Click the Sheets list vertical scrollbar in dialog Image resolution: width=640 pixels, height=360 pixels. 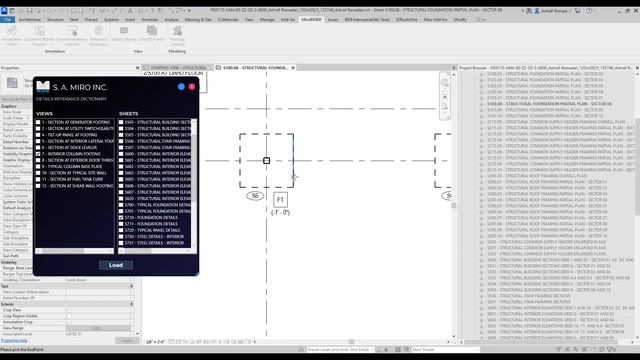pos(194,184)
